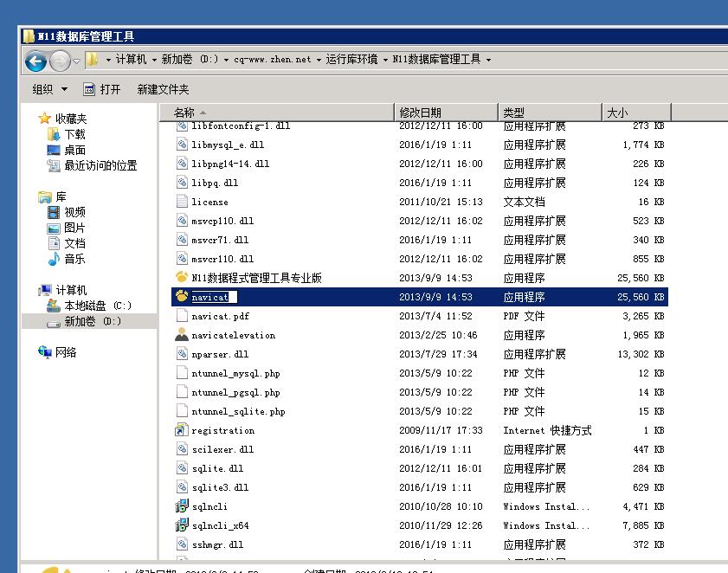Sort files by 大小 column header
Viewport: 728px width, 573px height.
click(617, 113)
